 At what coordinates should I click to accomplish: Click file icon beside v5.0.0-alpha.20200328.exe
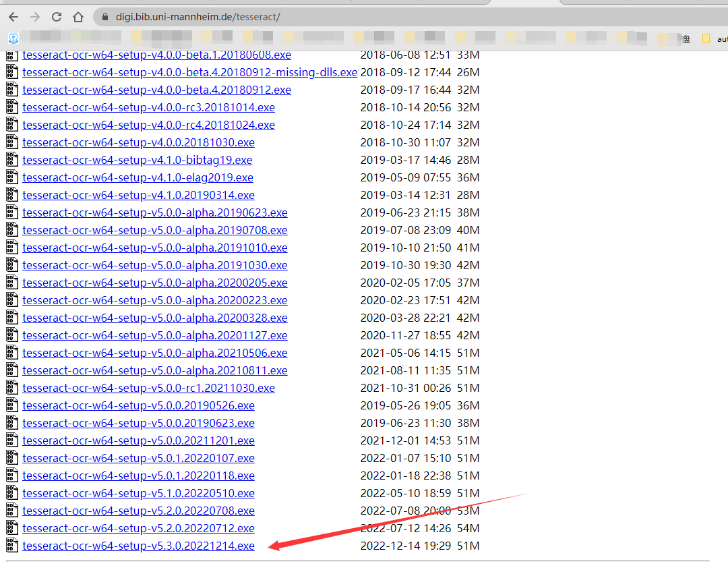point(12,318)
